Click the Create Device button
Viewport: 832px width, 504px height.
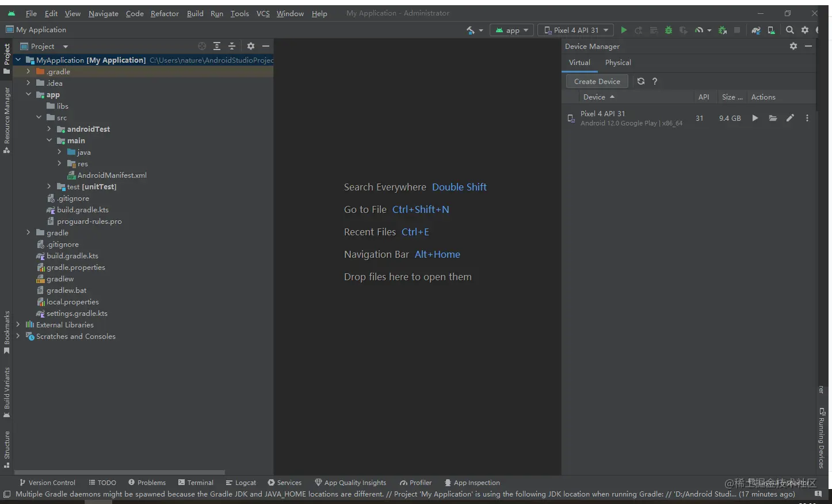pos(597,81)
